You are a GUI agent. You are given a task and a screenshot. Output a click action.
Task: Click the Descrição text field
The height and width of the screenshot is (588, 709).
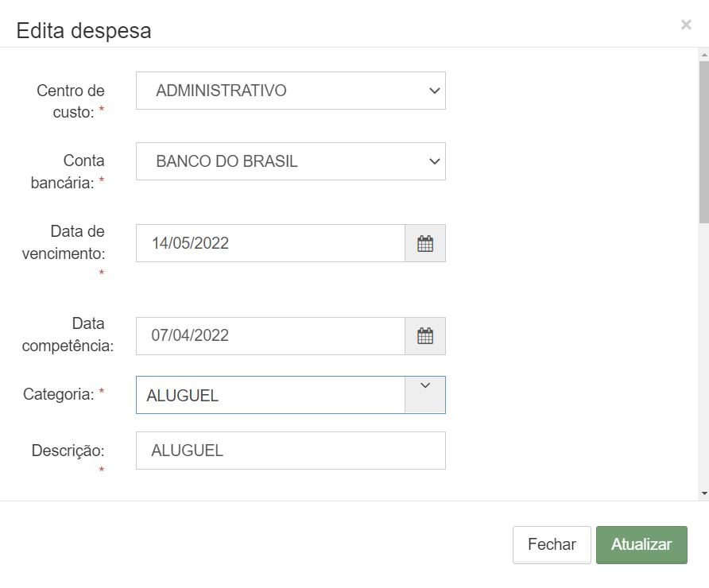291,451
